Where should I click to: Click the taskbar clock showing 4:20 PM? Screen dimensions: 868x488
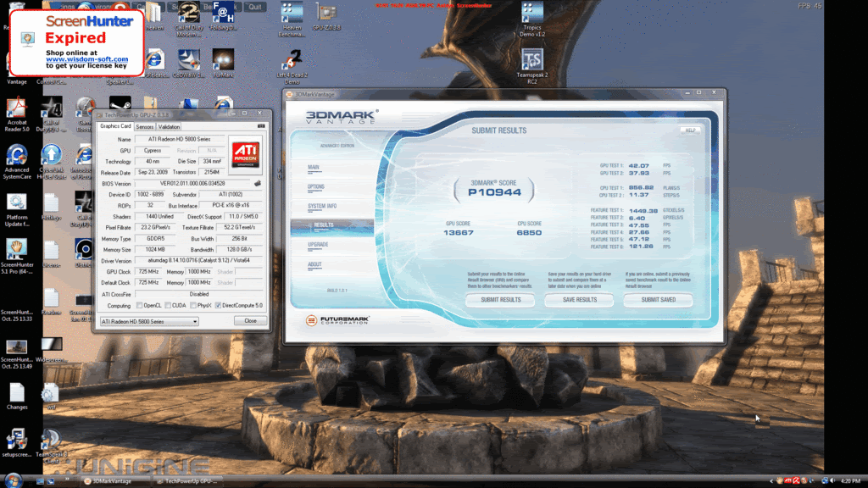850,481
